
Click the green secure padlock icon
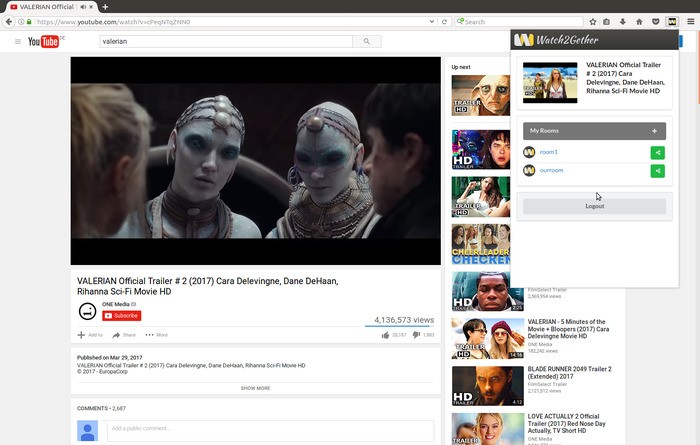(29, 21)
